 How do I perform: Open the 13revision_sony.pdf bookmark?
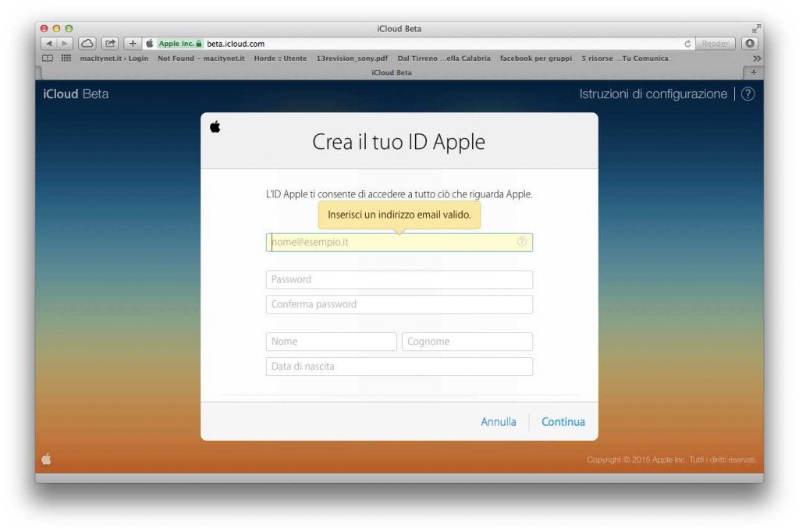click(x=352, y=58)
